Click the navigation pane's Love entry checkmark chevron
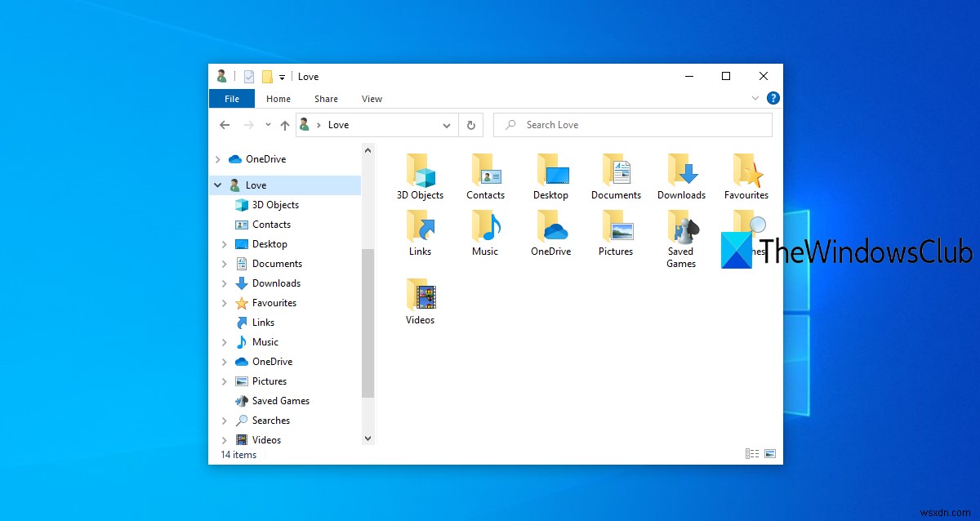The image size is (980, 521). pyautogui.click(x=217, y=185)
